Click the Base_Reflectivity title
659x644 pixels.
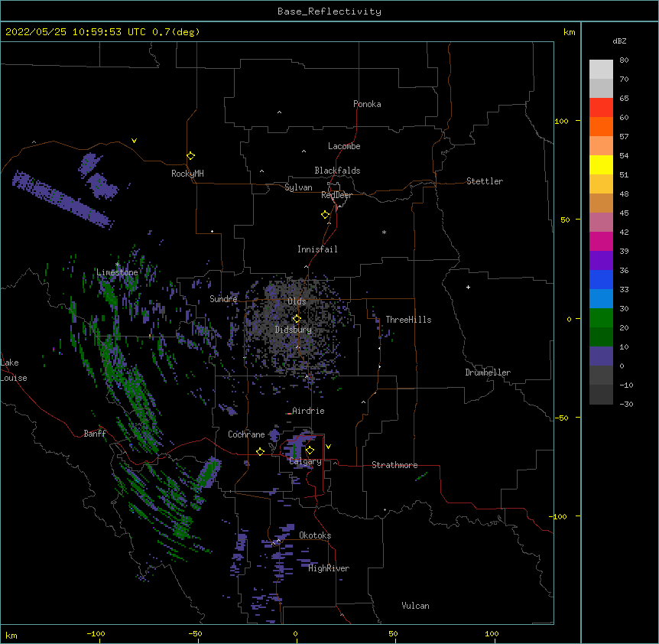[329, 11]
